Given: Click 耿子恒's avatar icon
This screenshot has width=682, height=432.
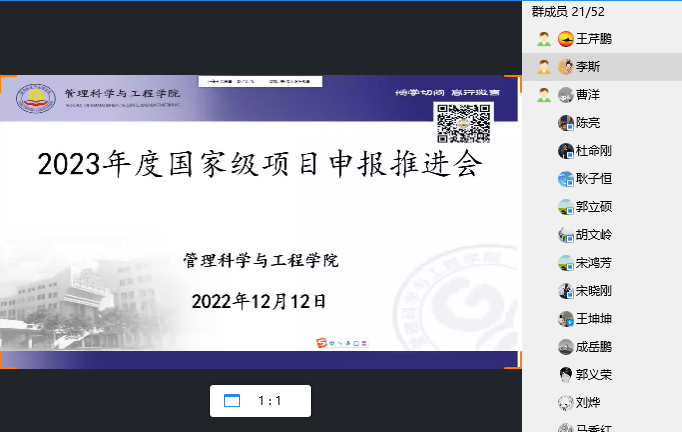Looking at the screenshot, I should click(566, 179).
